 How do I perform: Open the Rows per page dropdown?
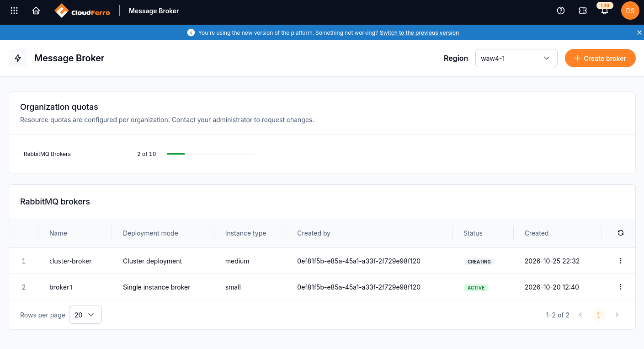(x=85, y=315)
